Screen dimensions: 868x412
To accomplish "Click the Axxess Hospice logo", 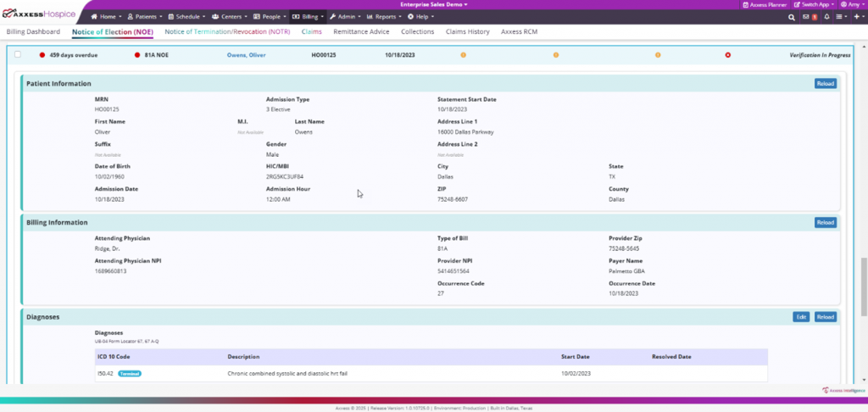I will point(38,15).
